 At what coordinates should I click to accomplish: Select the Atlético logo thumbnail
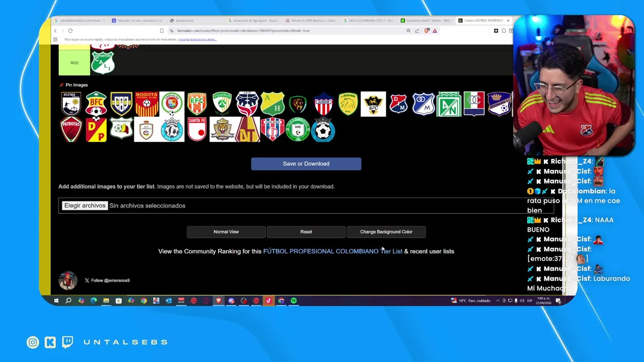tap(71, 104)
